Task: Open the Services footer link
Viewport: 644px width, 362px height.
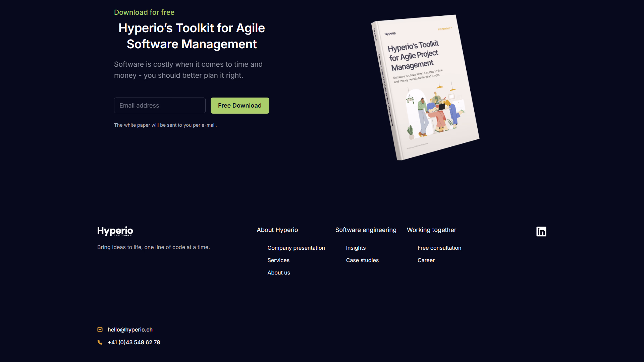Action: [278, 260]
